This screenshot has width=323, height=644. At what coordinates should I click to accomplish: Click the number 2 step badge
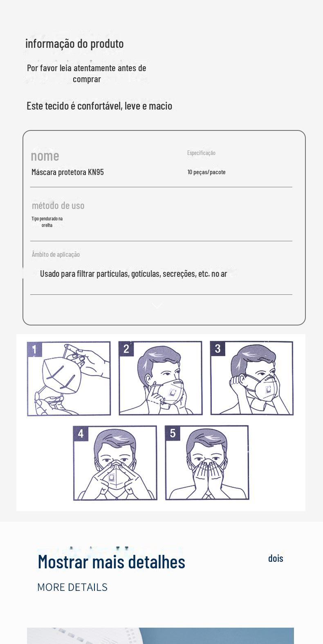click(126, 349)
